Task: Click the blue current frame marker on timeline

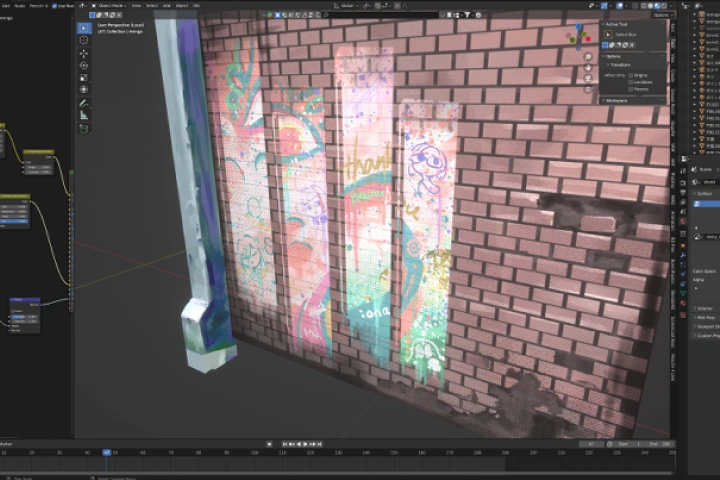Action: coord(106,452)
